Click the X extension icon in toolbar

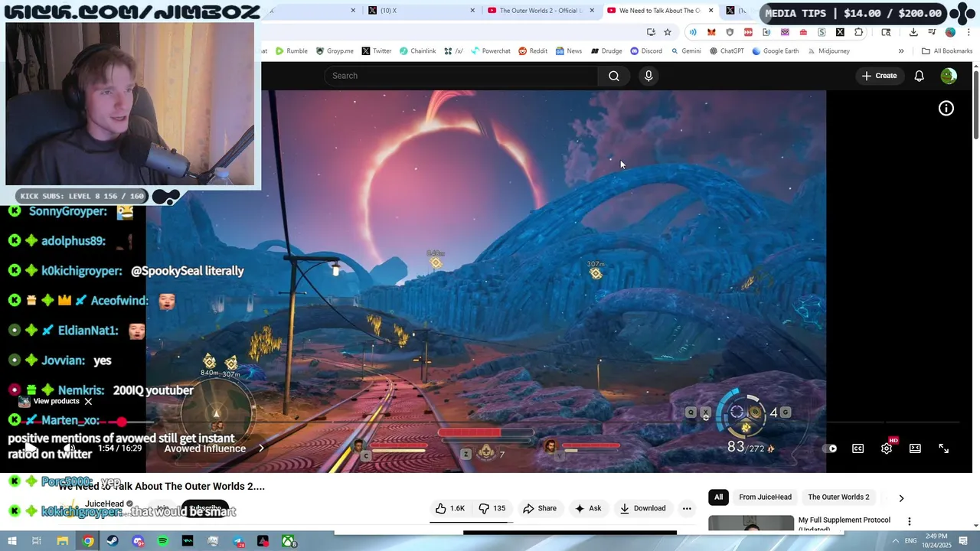840,32
